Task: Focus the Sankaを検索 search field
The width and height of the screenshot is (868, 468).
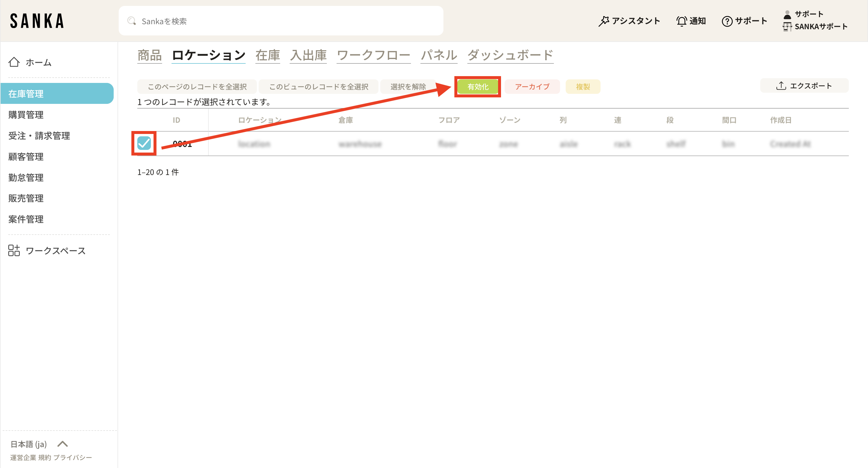Action: point(281,21)
